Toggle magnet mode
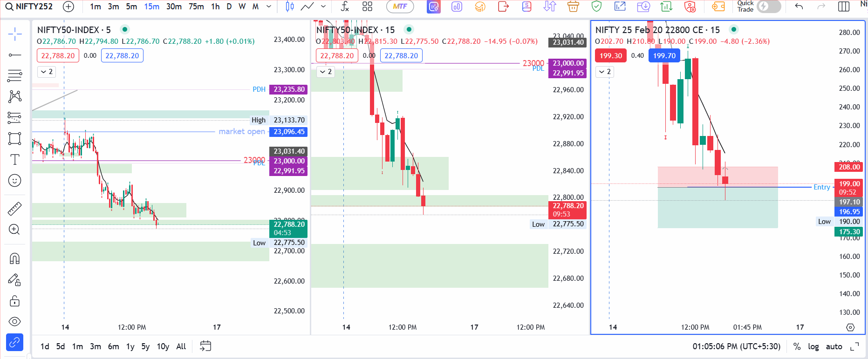Viewport: 868px width, 359px height. pos(15,258)
